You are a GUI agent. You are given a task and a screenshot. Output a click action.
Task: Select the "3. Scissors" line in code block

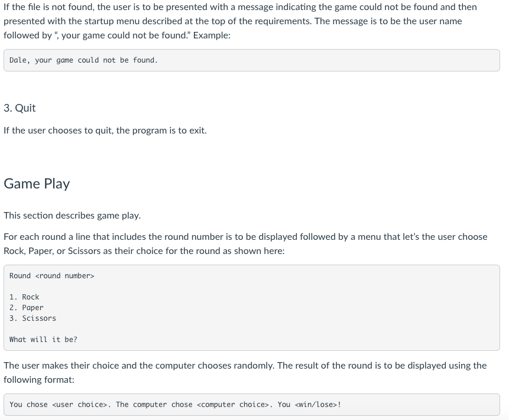point(33,318)
